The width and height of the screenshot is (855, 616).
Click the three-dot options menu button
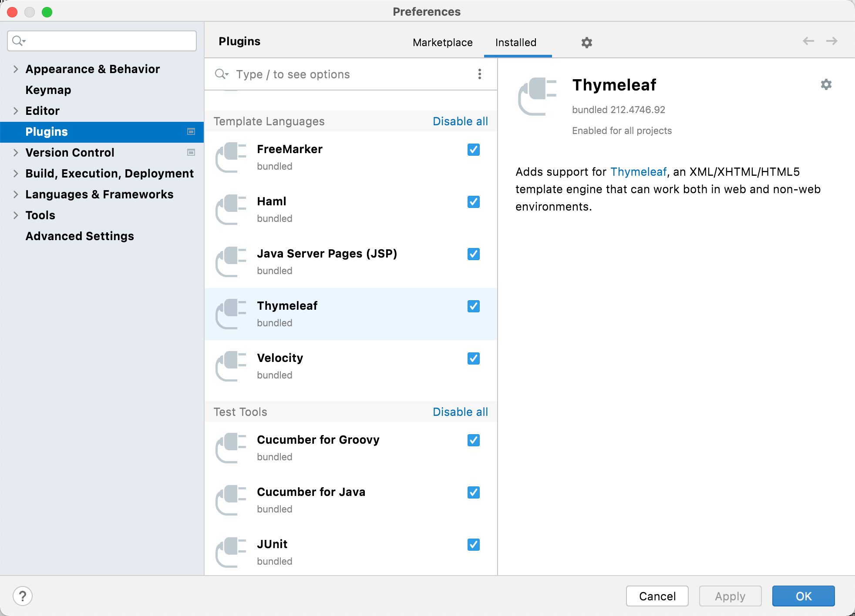[x=480, y=74]
